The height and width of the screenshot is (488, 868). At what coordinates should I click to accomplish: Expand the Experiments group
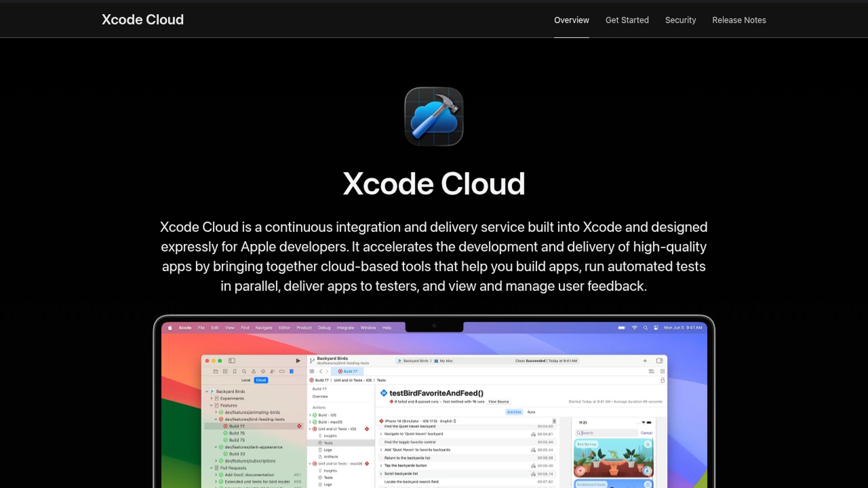click(x=212, y=399)
